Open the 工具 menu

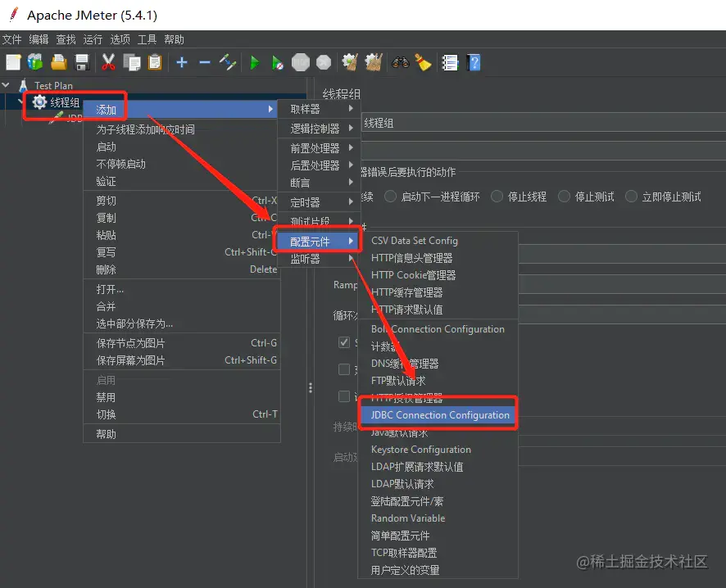(x=147, y=39)
